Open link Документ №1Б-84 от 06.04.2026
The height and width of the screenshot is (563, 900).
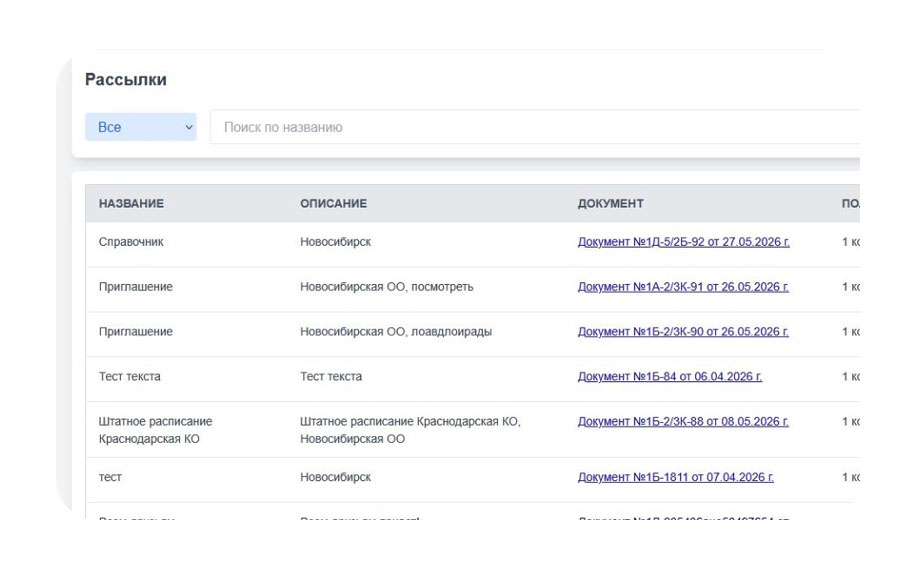[669, 376]
